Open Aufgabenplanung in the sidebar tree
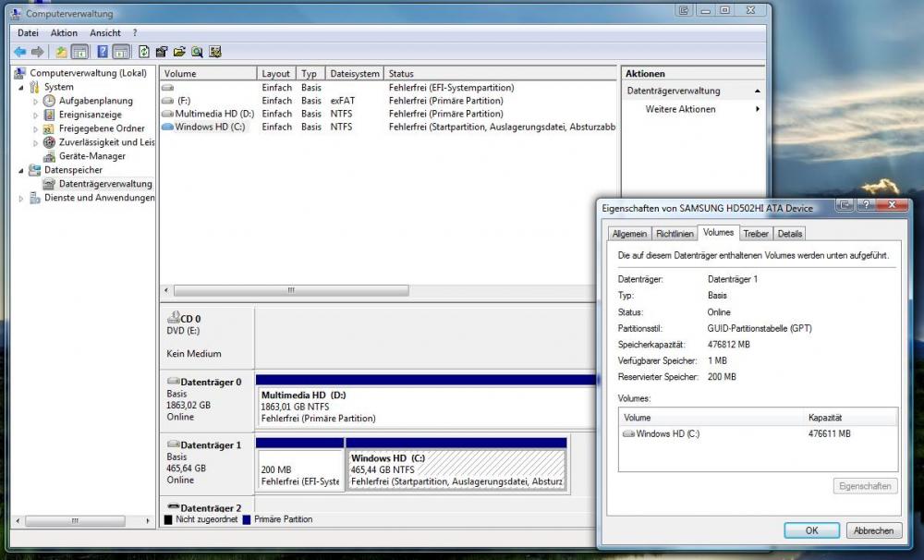This screenshot has height=560, width=924. [95, 101]
